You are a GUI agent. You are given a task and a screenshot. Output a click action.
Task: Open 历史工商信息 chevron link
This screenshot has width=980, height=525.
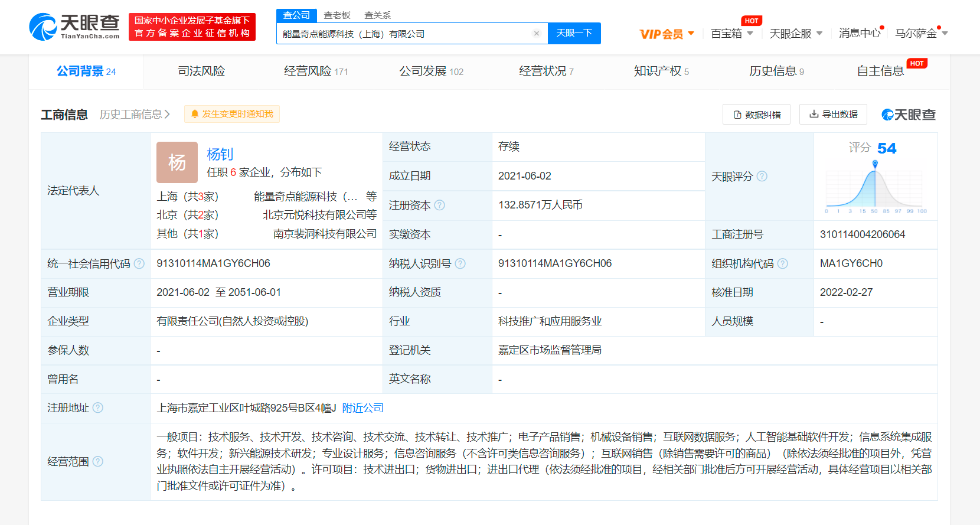135,114
